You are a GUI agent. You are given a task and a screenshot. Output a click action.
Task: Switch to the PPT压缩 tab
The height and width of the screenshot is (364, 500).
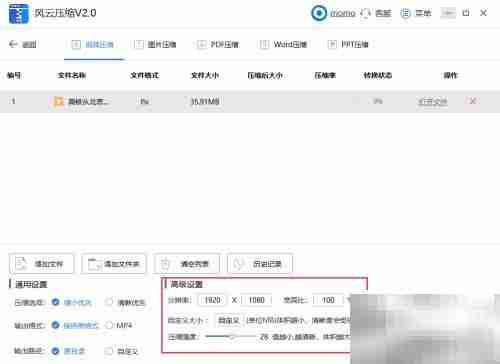348,44
